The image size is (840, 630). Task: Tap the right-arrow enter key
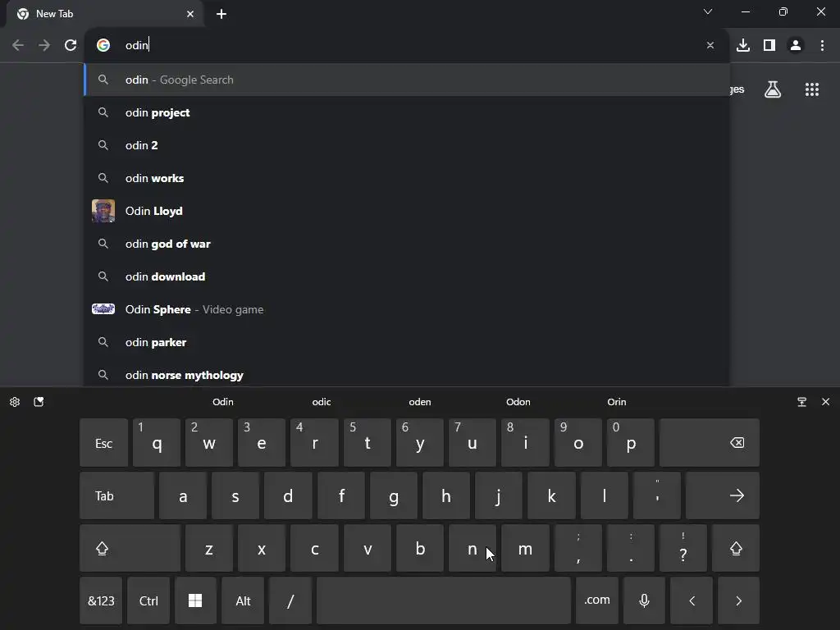click(x=723, y=495)
